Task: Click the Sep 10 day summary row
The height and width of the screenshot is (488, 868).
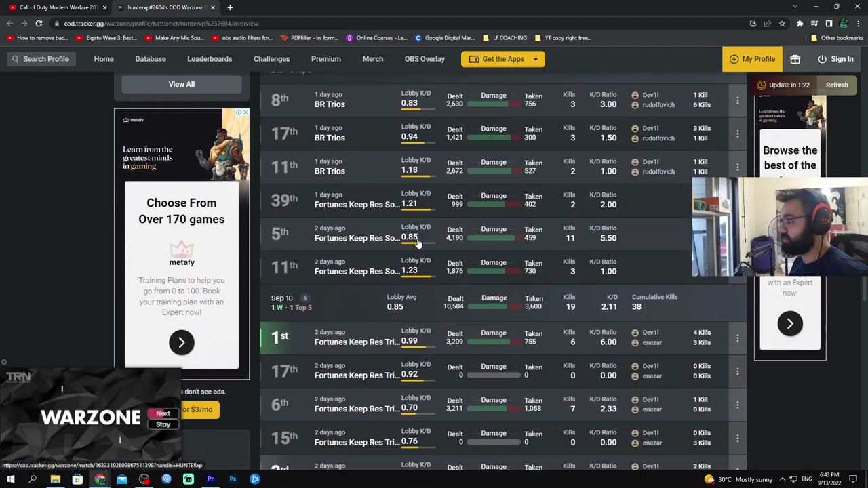Action: [x=504, y=302]
